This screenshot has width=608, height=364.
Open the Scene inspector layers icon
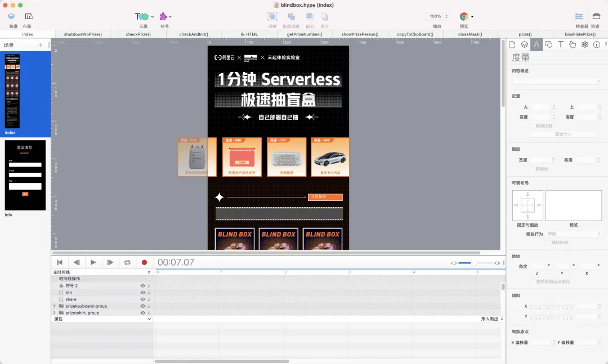524,44
